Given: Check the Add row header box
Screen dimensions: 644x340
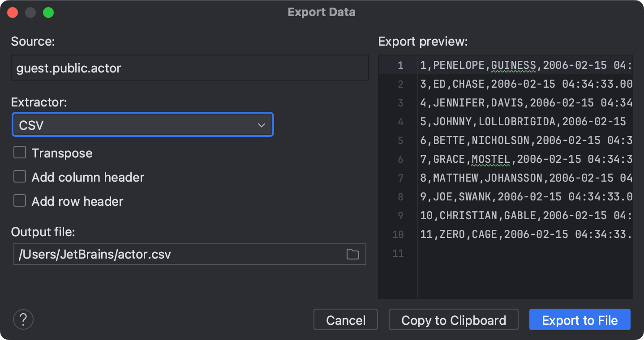Looking at the screenshot, I should (x=19, y=200).
